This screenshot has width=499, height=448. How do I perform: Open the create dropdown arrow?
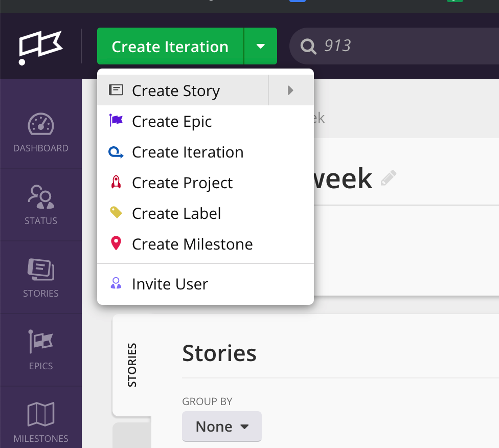261,46
